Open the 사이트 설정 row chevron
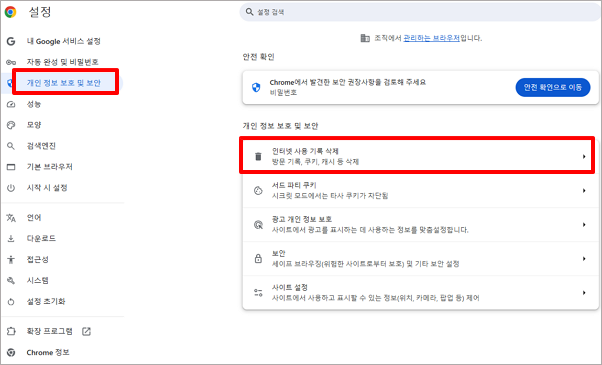The width and height of the screenshot is (602, 365). pos(584,292)
